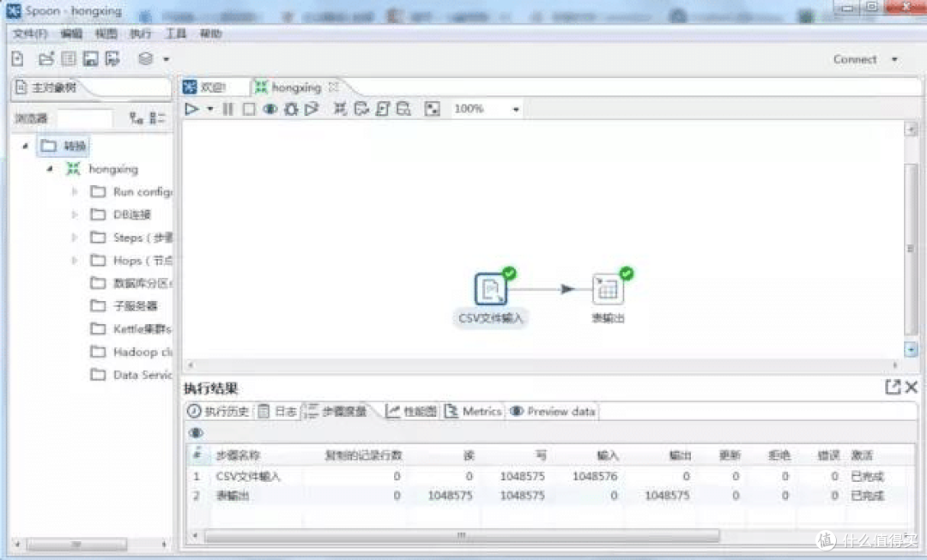The width and height of the screenshot is (927, 560).
Task: Open the performance graph tab
Action: (411, 411)
